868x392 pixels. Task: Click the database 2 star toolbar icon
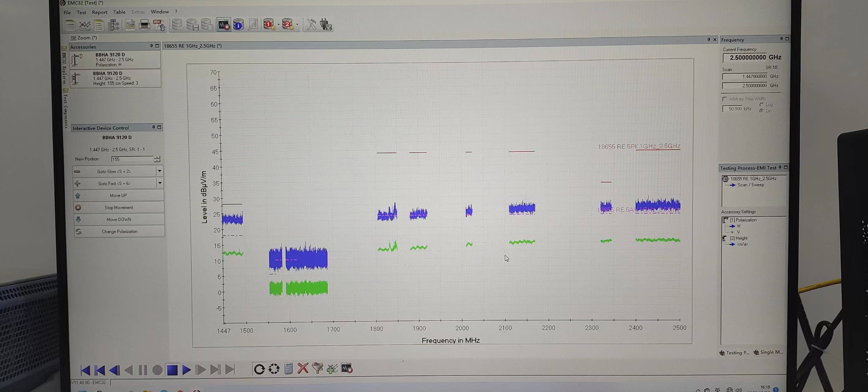[288, 24]
